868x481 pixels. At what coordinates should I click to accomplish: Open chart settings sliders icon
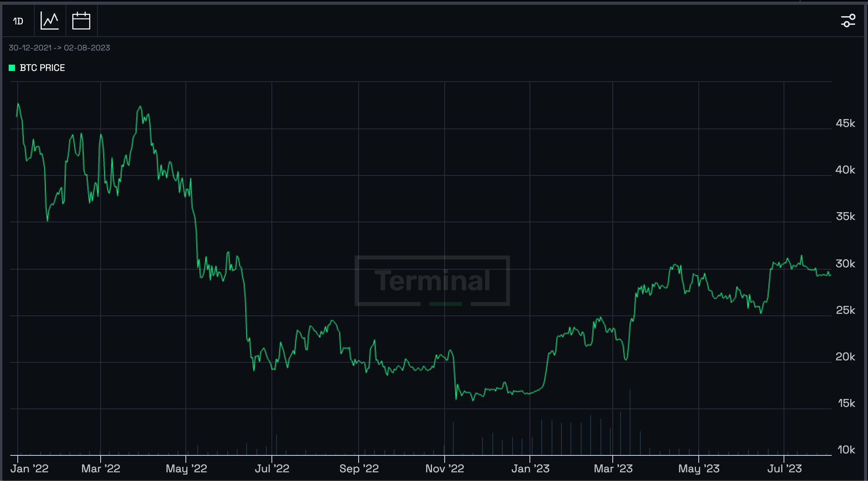848,21
